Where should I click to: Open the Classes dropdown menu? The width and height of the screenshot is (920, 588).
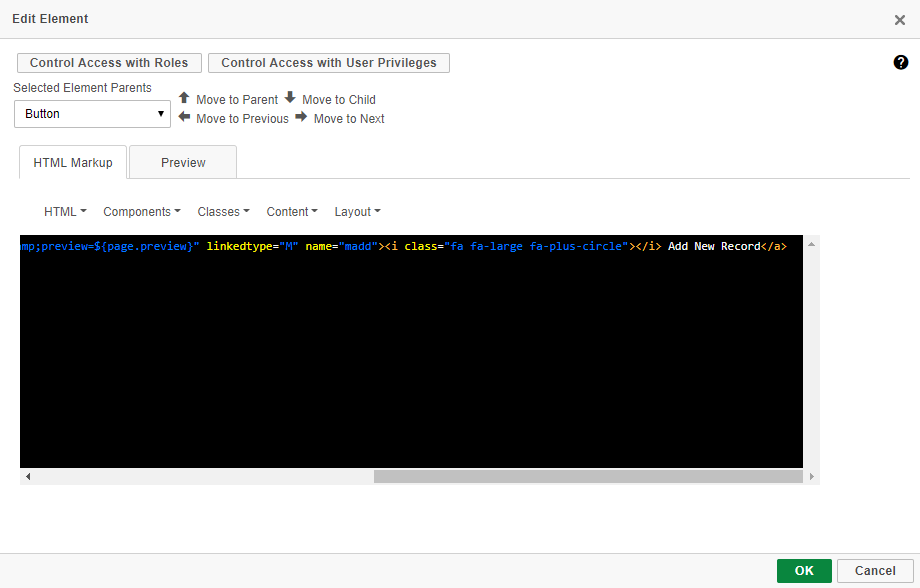point(223,212)
